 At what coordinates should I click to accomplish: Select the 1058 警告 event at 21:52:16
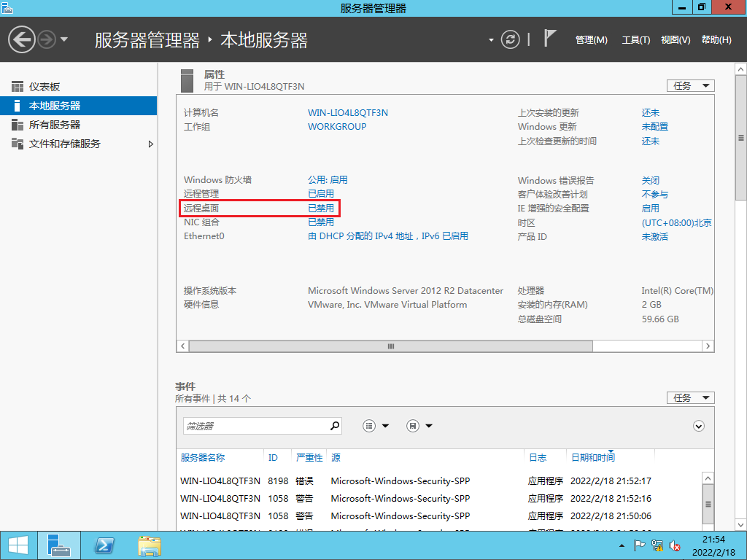pyautogui.click(x=439, y=499)
